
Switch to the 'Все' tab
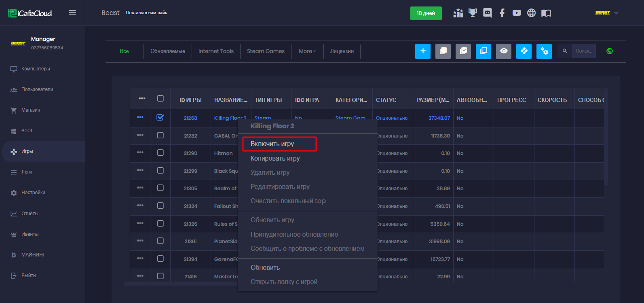pos(125,51)
